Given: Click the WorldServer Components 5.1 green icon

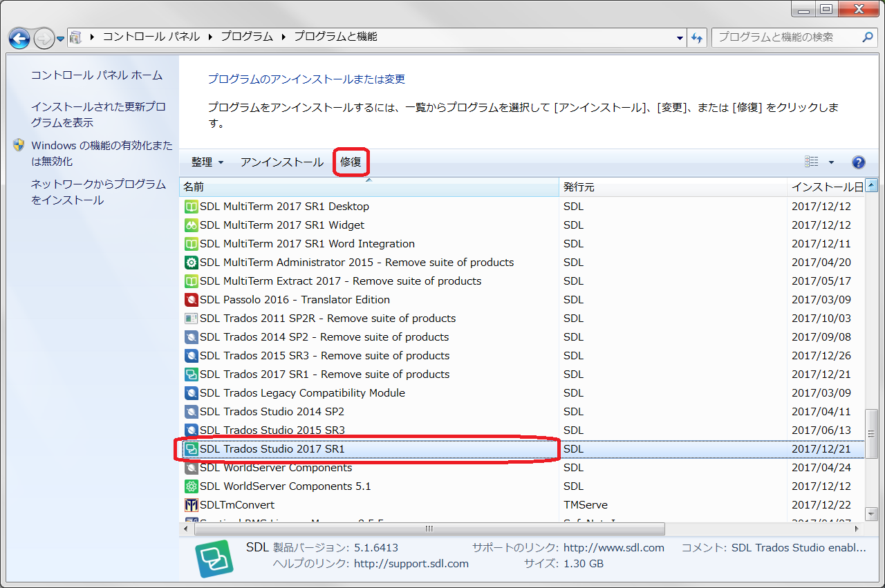Looking at the screenshot, I should point(192,486).
